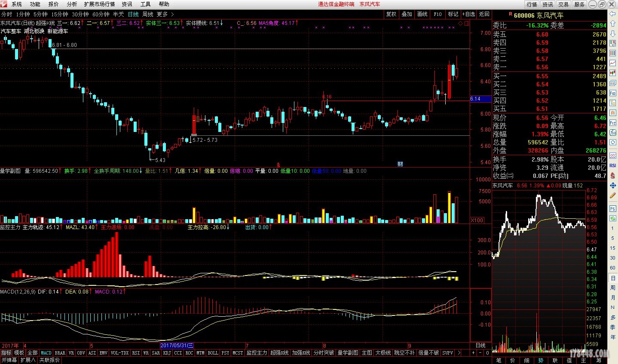Click the zoom-out minus button below chart

[480, 353]
